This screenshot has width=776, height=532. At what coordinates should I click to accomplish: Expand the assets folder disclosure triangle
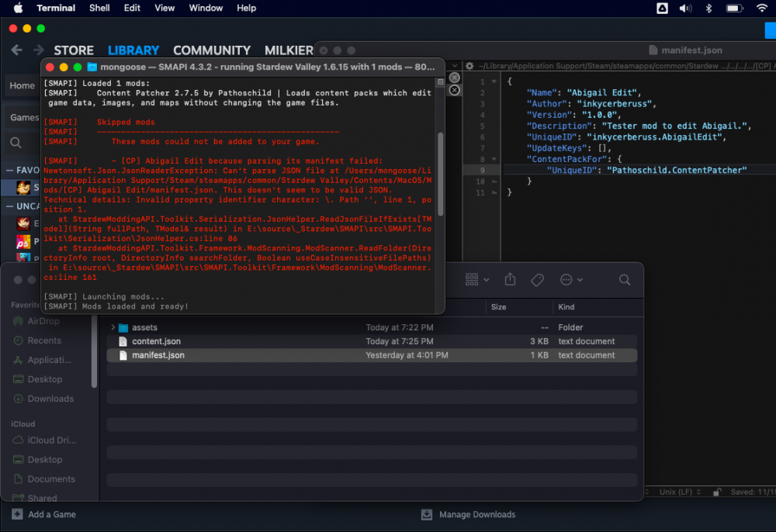tap(113, 327)
